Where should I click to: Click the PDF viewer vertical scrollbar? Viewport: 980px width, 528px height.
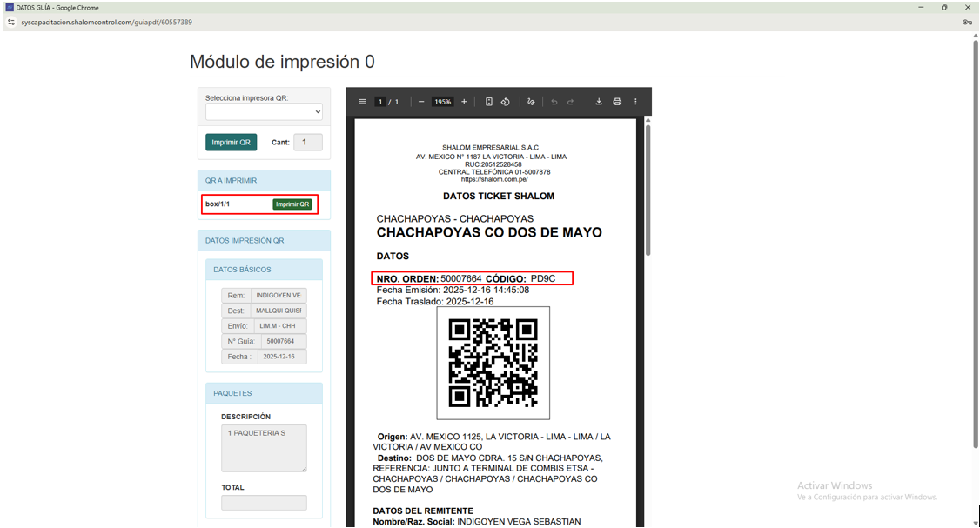coord(647,191)
